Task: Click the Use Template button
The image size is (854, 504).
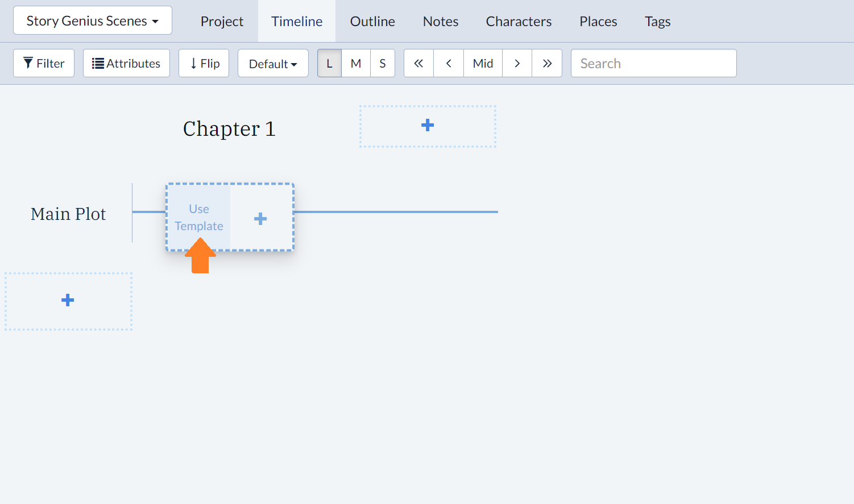Action: (x=198, y=218)
